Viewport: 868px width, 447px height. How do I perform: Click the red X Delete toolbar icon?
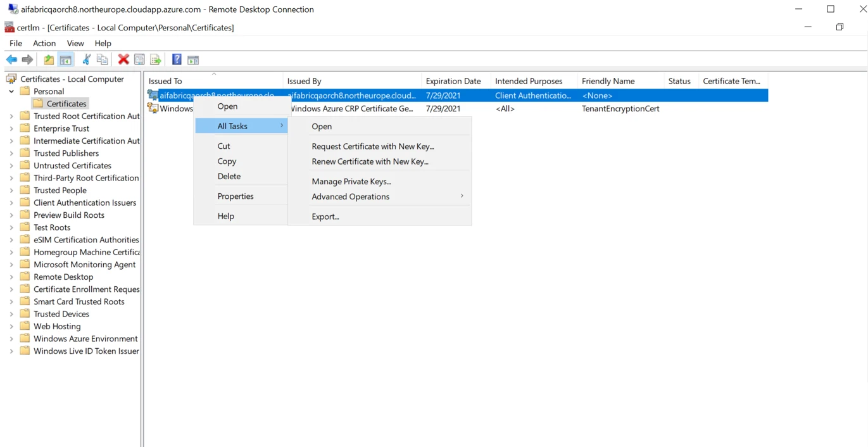123,60
